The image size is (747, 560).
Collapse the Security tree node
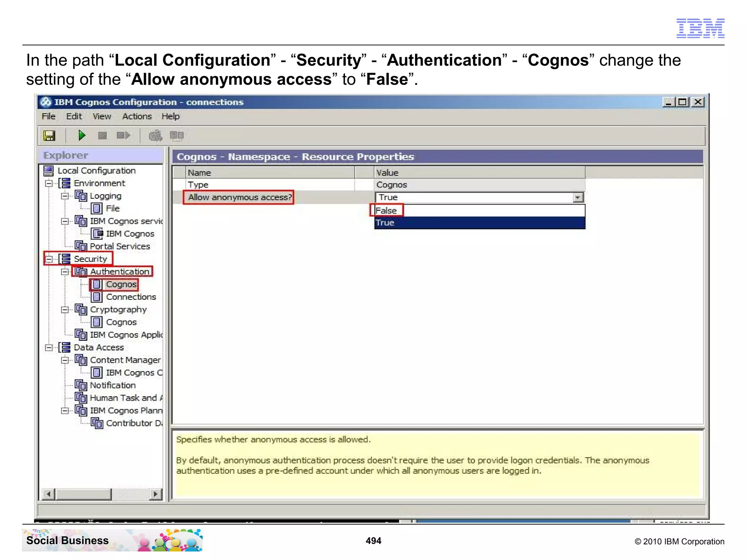click(49, 259)
